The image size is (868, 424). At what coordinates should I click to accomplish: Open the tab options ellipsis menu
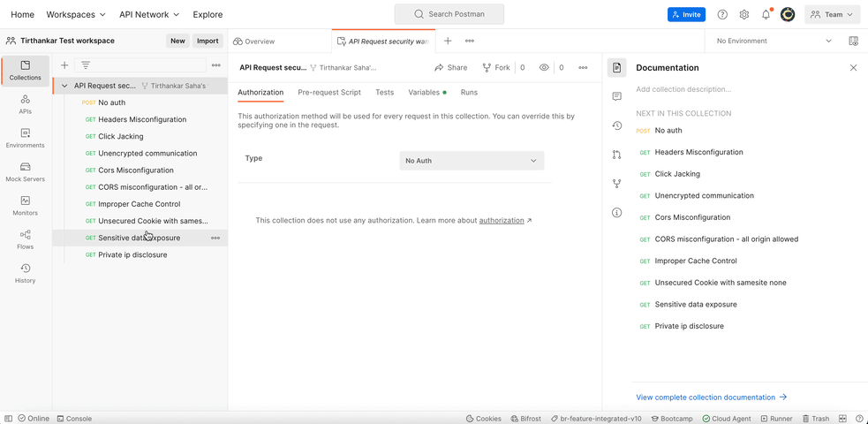(470, 41)
